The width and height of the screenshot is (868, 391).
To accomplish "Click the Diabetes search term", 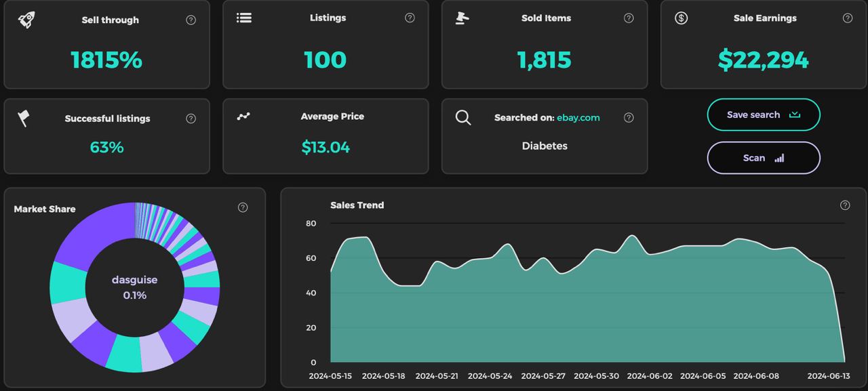I will coord(545,146).
